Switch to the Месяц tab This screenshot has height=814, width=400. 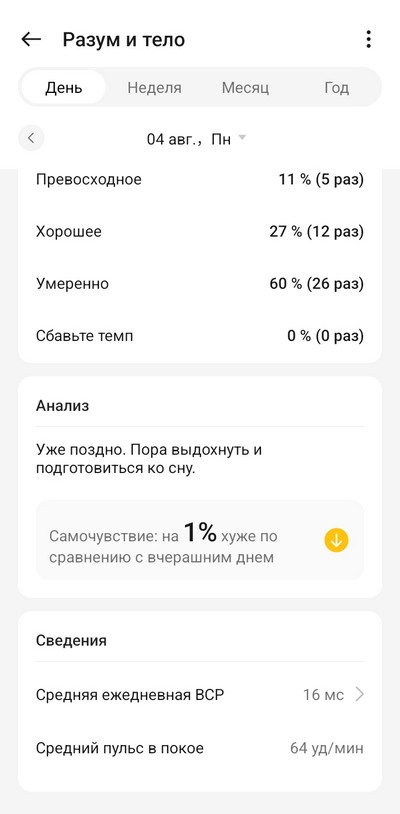pyautogui.click(x=245, y=87)
